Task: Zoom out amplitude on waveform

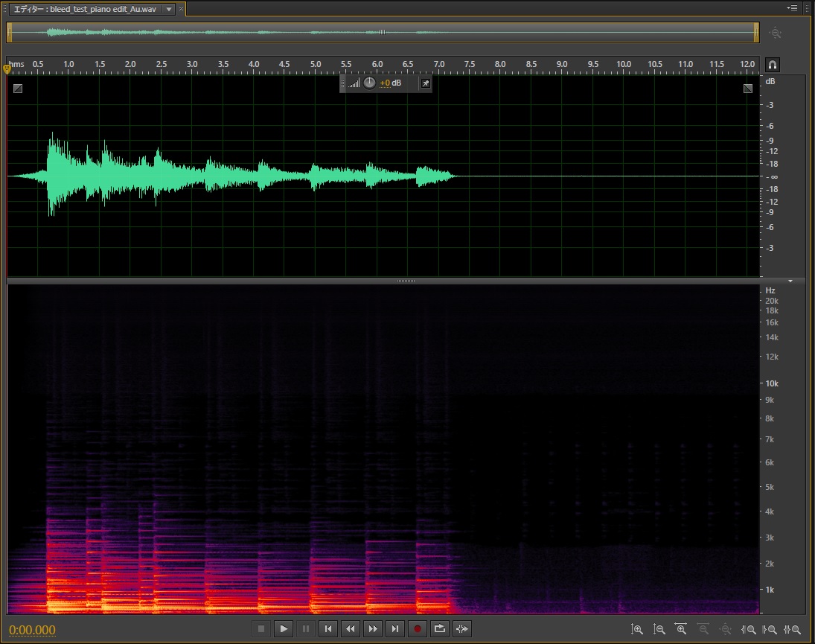Action: tap(659, 630)
